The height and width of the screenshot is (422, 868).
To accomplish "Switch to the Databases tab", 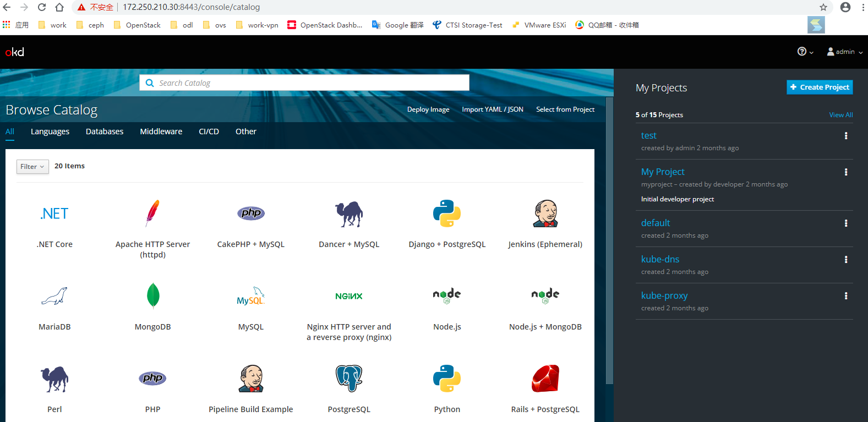I will tap(105, 131).
